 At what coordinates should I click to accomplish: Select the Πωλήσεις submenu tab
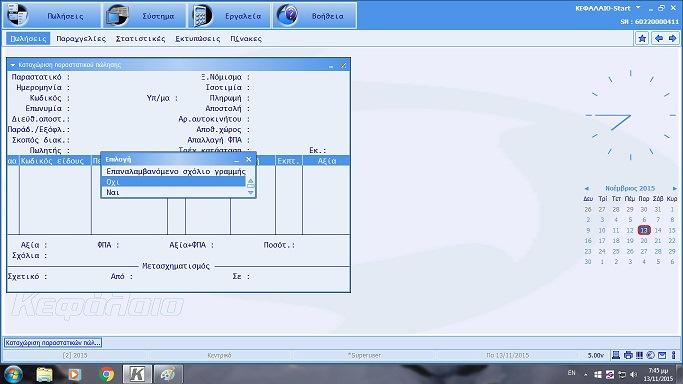pos(28,38)
